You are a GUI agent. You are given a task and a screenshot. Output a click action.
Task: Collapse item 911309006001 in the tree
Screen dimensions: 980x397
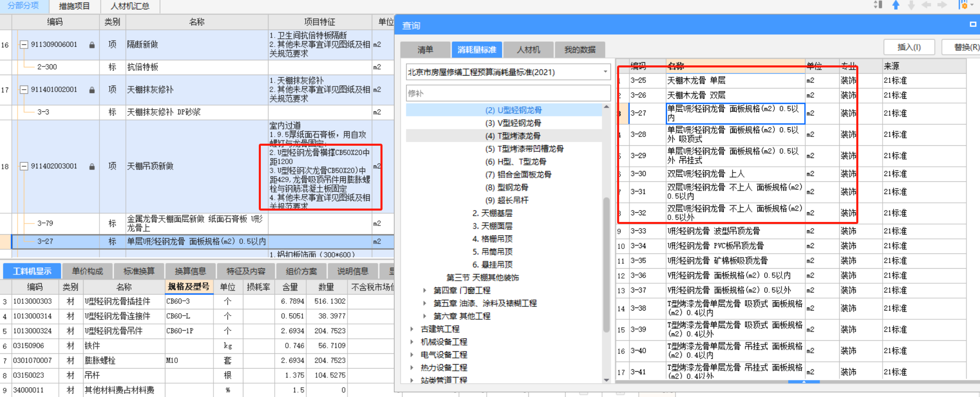(x=24, y=45)
